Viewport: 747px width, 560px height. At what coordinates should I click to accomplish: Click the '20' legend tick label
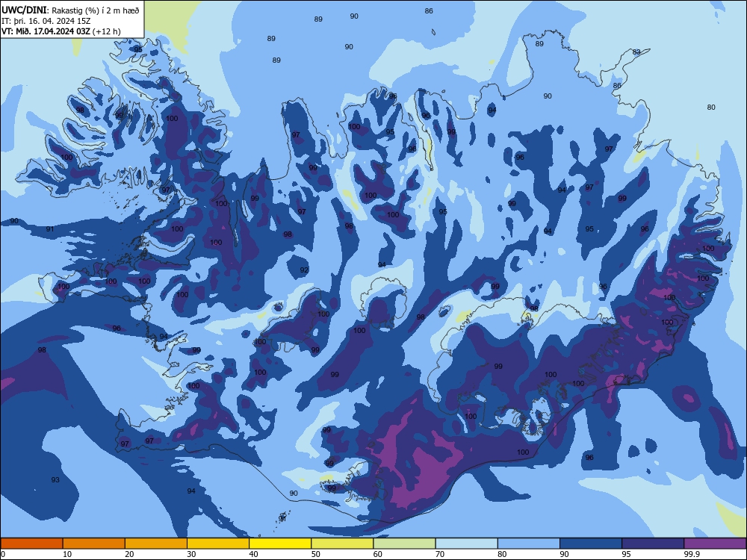click(x=129, y=554)
